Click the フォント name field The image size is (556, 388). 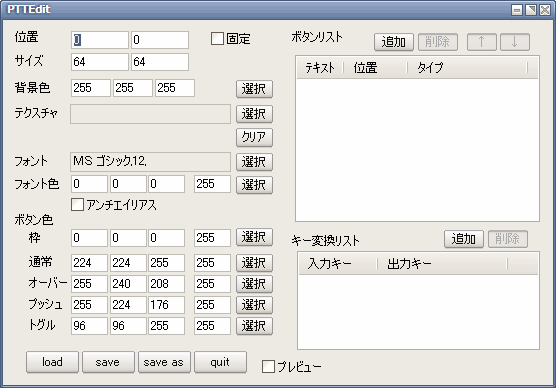pyautogui.click(x=150, y=162)
